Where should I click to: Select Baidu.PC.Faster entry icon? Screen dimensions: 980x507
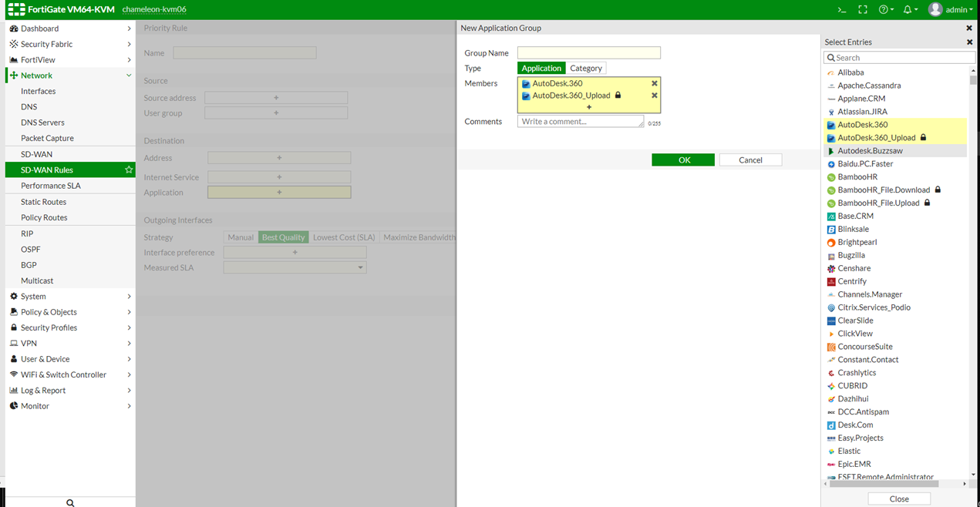click(831, 164)
